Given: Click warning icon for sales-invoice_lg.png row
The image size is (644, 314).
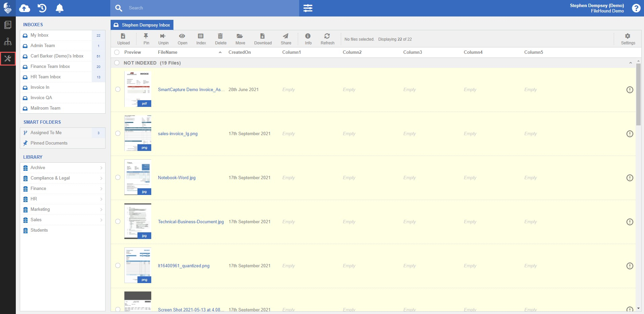Looking at the screenshot, I should tap(630, 134).
